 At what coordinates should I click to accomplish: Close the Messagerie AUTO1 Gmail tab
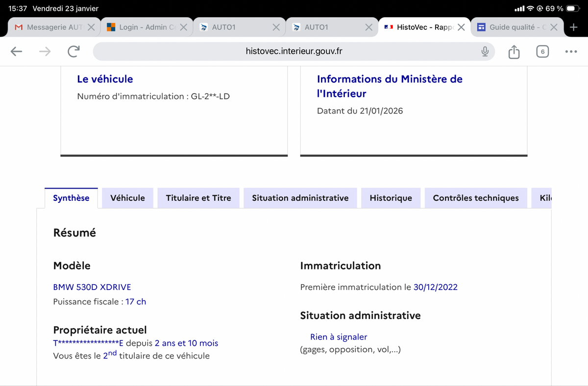pos(91,27)
